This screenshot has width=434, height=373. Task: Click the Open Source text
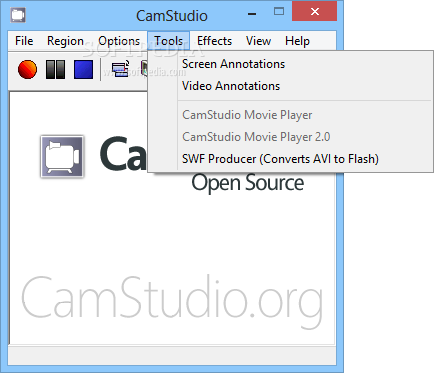(248, 183)
